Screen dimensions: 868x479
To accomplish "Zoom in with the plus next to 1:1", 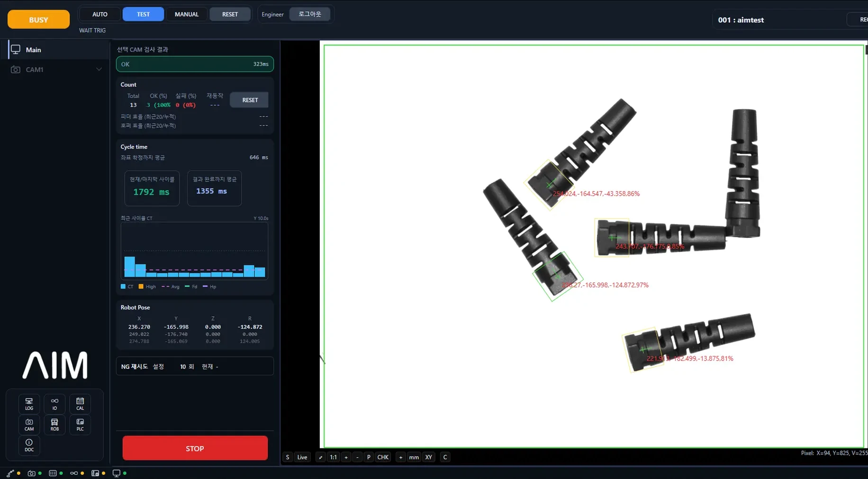I will click(346, 457).
